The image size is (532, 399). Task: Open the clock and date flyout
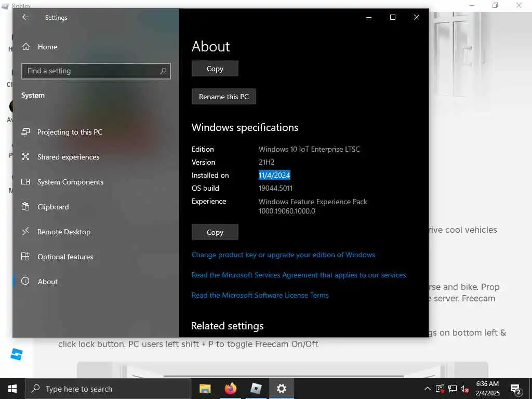[487, 389]
